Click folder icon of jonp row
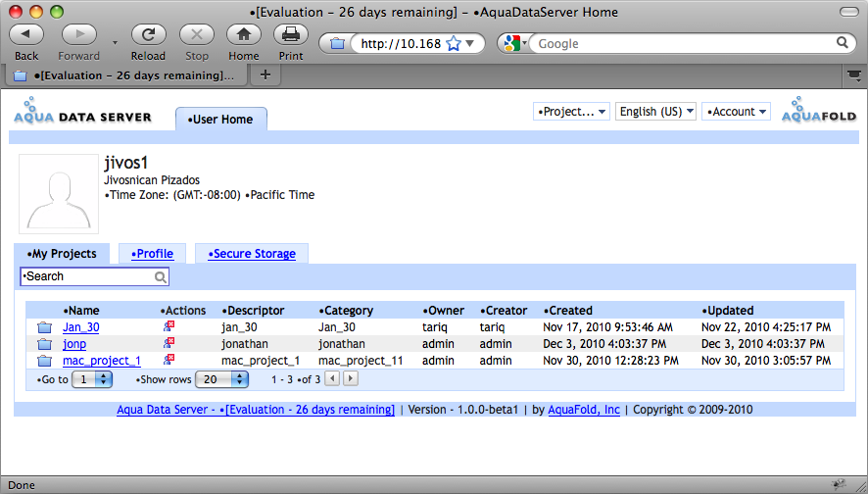 coord(44,344)
